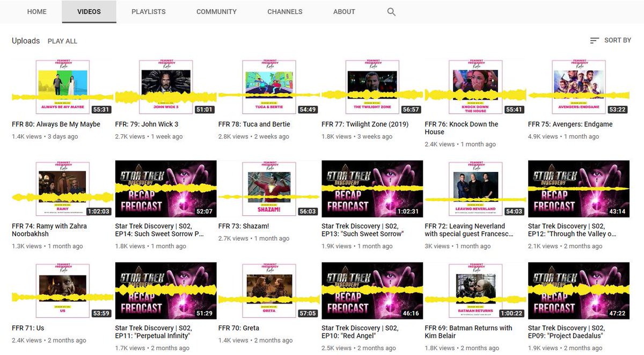
Task: Click title Star Trek Discovery EP14 Such Sweet Sorrow
Action: [160, 230]
